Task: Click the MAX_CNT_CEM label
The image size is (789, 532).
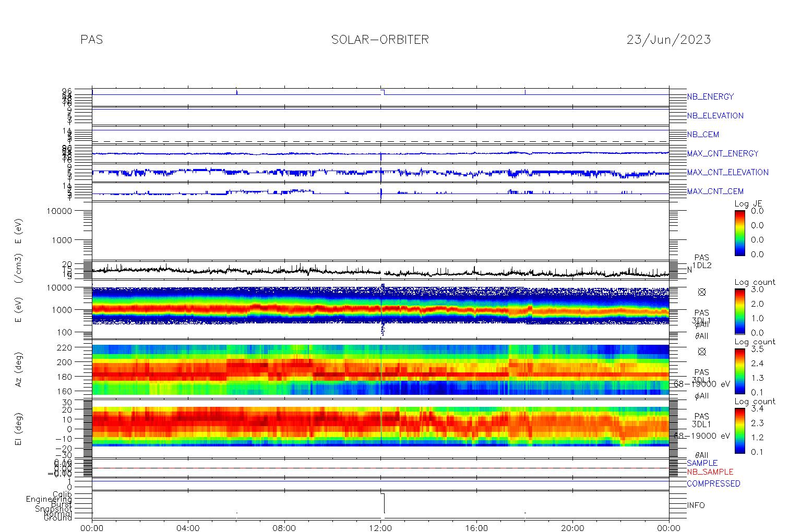Action: pyautogui.click(x=715, y=191)
